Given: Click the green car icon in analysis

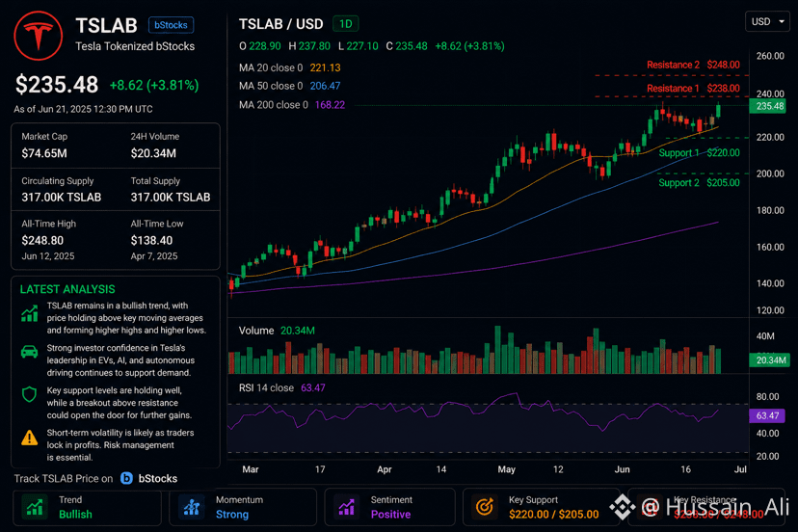Looking at the screenshot, I should tap(30, 352).
